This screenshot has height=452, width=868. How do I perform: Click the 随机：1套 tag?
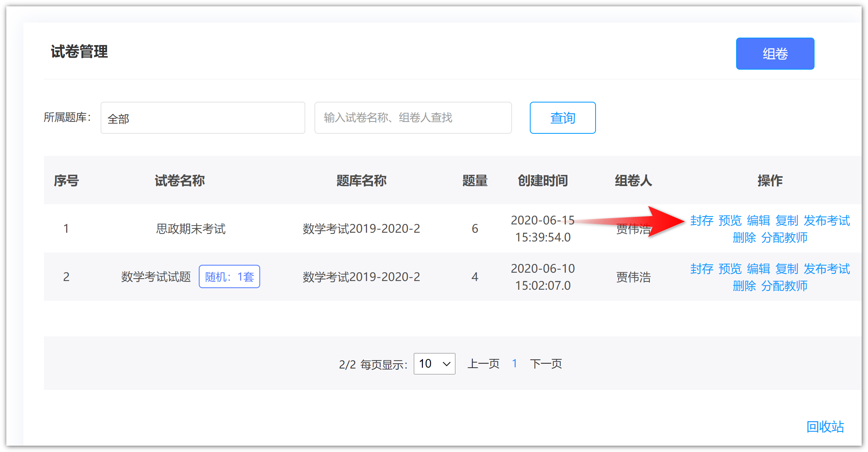coord(229,277)
